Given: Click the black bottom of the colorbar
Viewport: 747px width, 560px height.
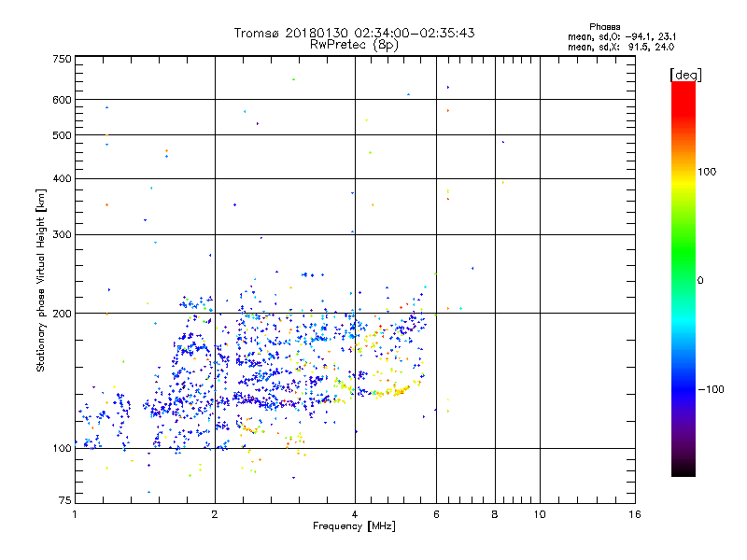Looking at the screenshot, I should (x=684, y=469).
